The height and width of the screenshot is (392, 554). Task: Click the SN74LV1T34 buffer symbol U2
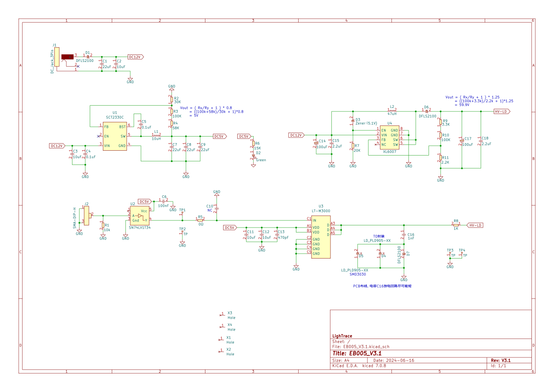click(x=139, y=216)
